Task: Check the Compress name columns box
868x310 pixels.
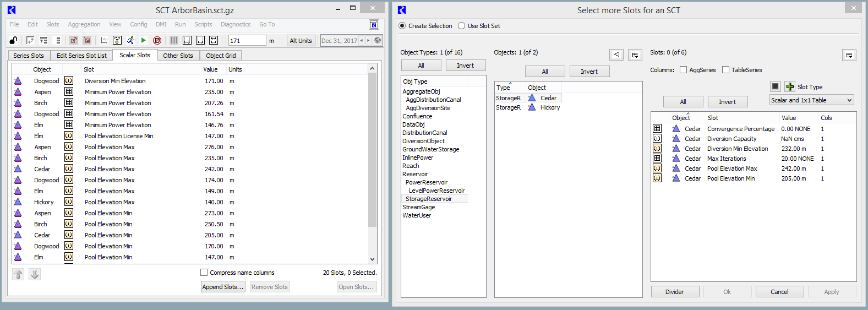Action: click(x=204, y=273)
